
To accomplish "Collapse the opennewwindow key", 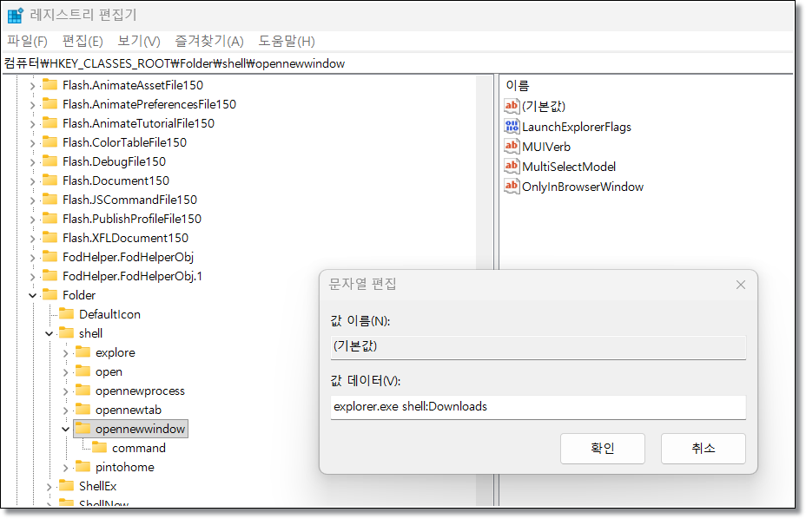I will tap(65, 430).
